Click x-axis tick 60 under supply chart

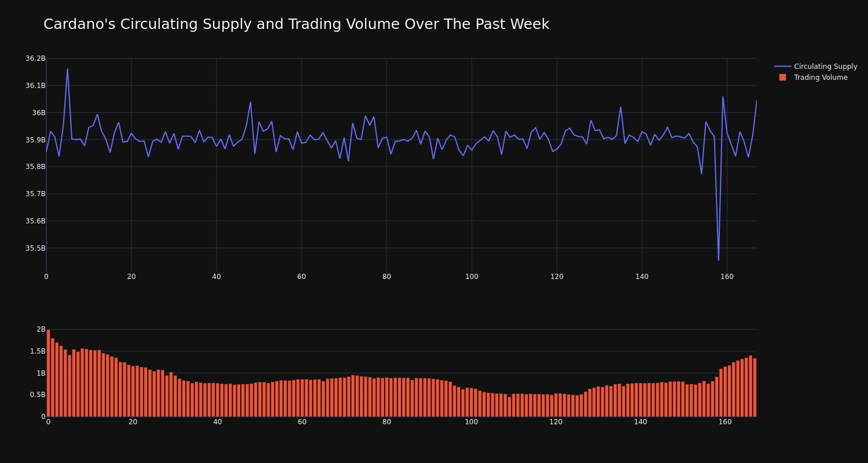(x=301, y=277)
